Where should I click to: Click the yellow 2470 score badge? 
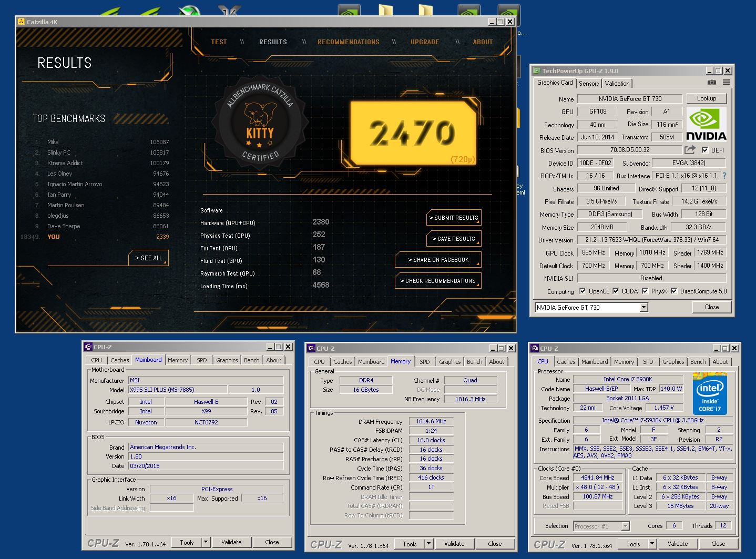(x=414, y=133)
